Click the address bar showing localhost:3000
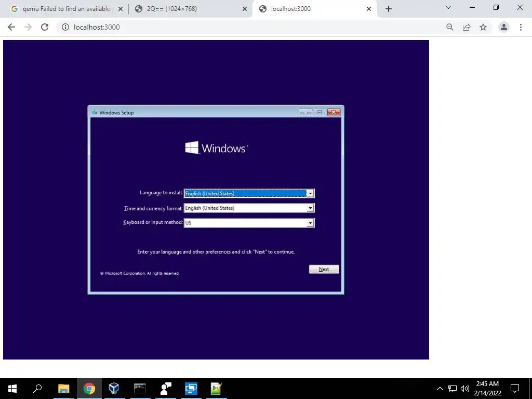Screen dimensions: 532x399 pyautogui.click(x=251, y=27)
